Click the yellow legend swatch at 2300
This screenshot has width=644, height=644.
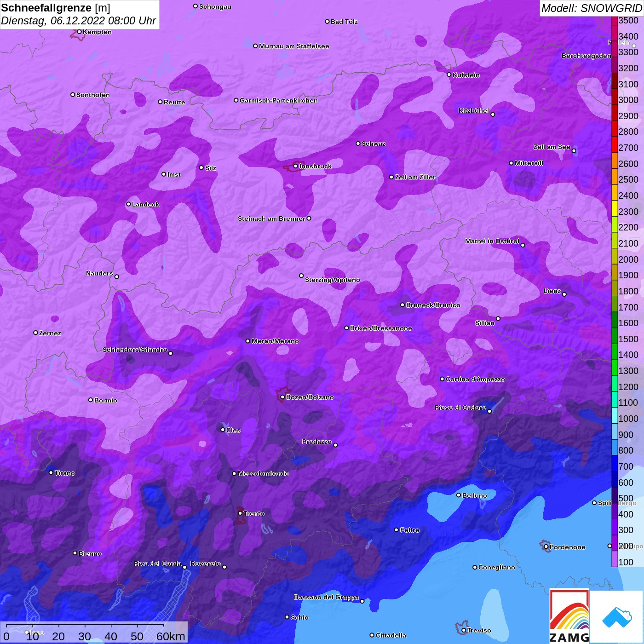[615, 208]
